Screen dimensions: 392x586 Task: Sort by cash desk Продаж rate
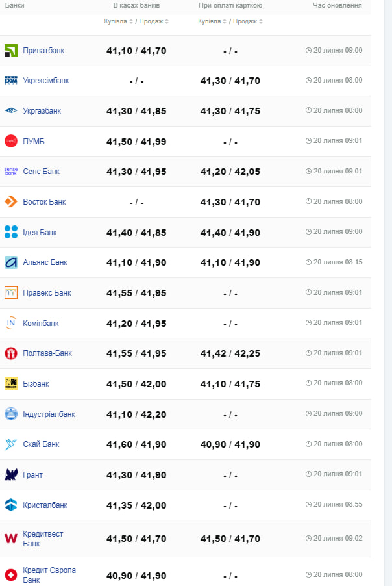pos(154,21)
